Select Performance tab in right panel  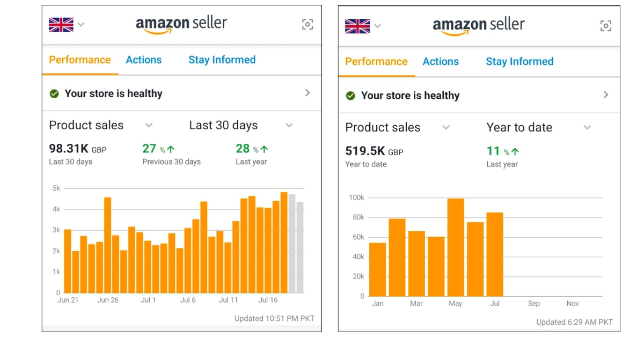[x=376, y=62]
